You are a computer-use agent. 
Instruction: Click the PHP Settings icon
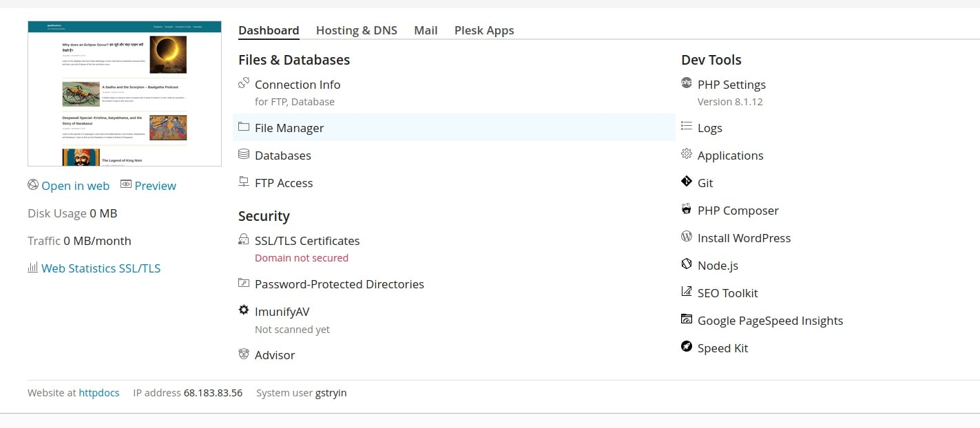(x=686, y=83)
